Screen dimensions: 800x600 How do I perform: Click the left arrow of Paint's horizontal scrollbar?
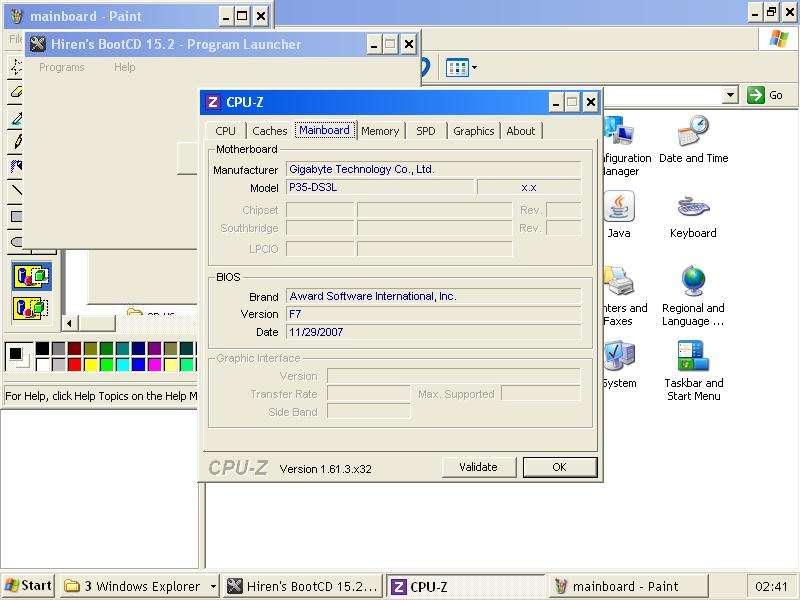[x=70, y=323]
